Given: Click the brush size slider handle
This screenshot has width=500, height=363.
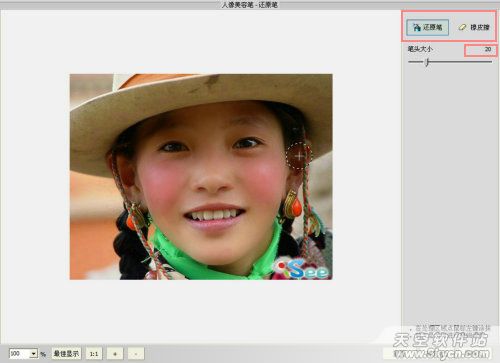Looking at the screenshot, I should [427, 62].
